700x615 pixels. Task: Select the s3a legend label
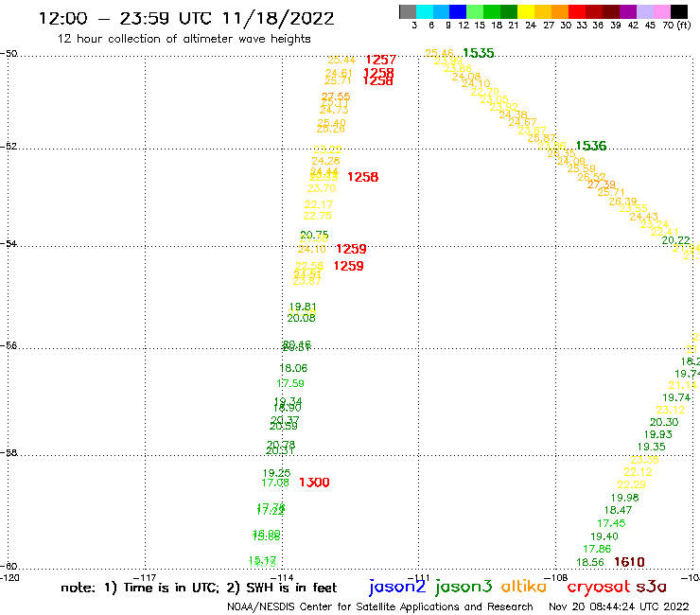point(651,587)
